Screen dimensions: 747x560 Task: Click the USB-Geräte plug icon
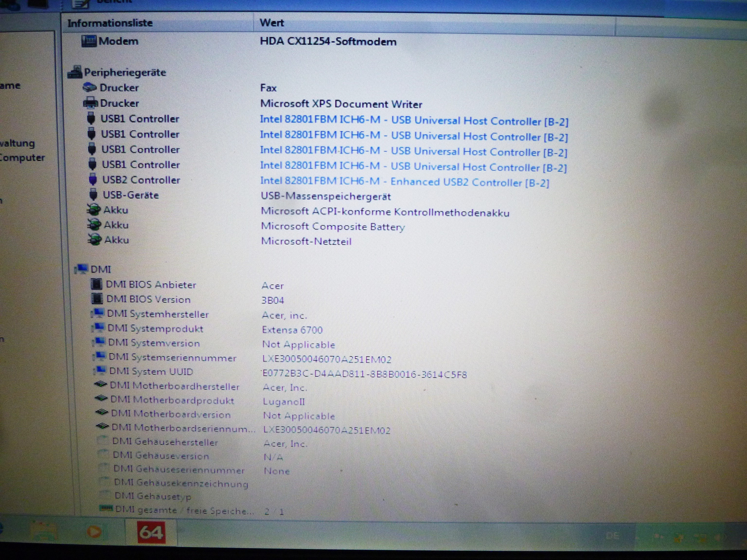pyautogui.click(x=93, y=194)
